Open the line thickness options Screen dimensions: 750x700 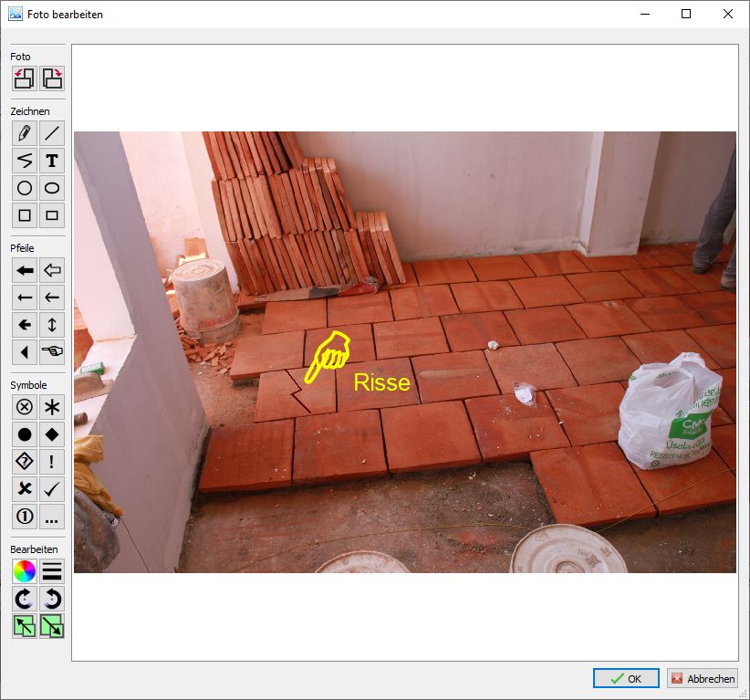52,571
